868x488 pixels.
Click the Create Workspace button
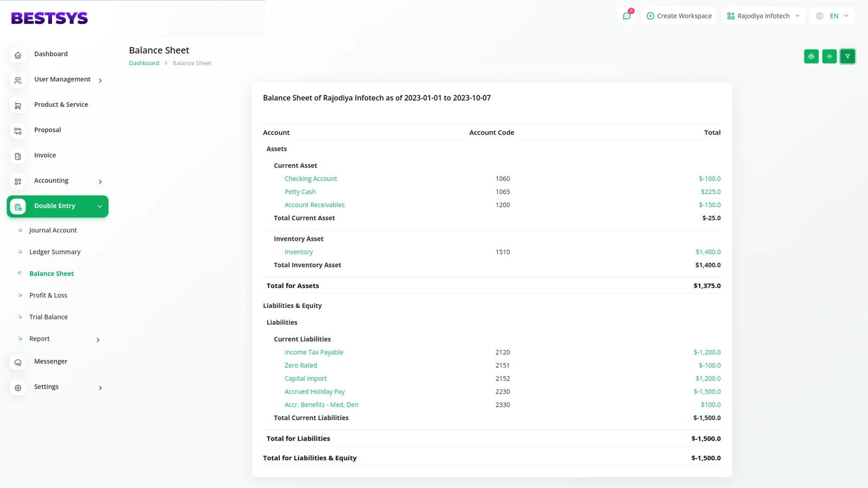[x=679, y=16]
